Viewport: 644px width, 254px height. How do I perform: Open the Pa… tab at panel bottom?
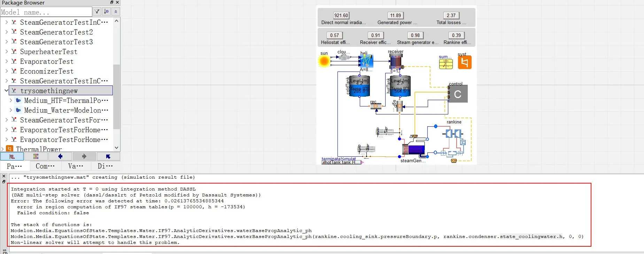pos(15,166)
